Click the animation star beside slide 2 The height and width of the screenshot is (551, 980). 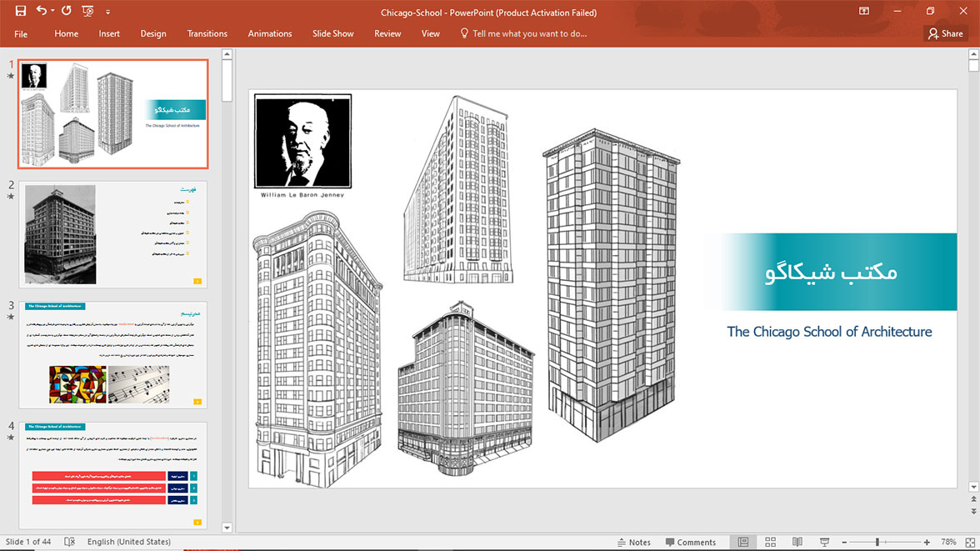11,197
